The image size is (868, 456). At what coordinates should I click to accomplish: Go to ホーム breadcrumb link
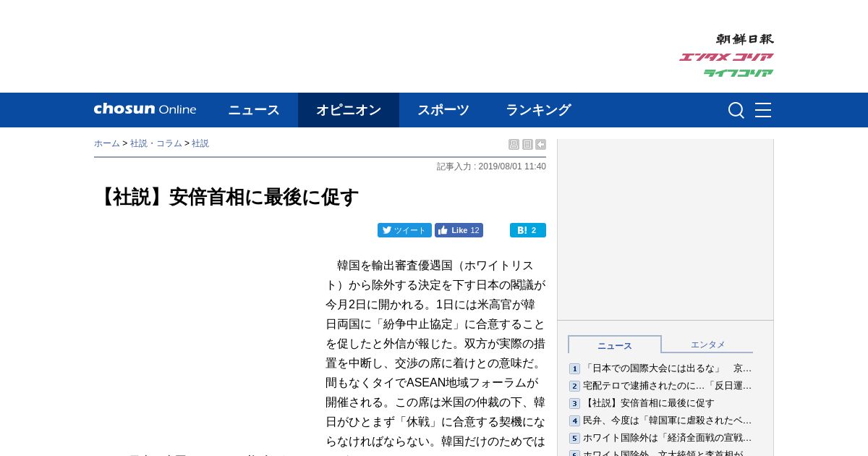[x=107, y=143]
